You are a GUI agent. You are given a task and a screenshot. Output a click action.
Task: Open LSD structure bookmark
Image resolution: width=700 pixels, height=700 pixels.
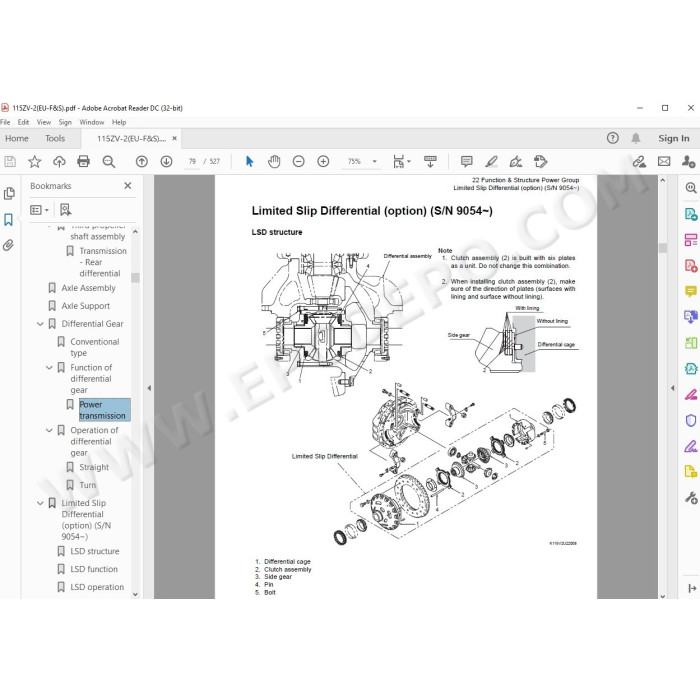pos(95,551)
